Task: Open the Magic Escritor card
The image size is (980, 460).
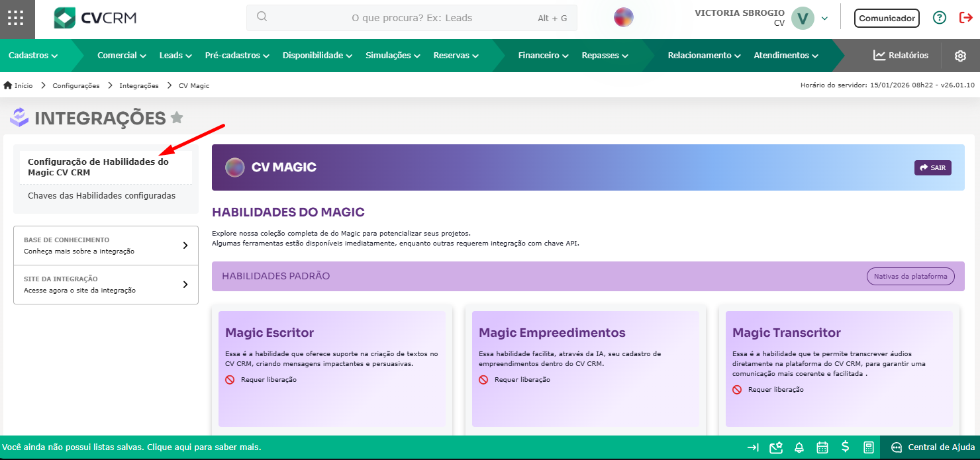Action: [332, 369]
